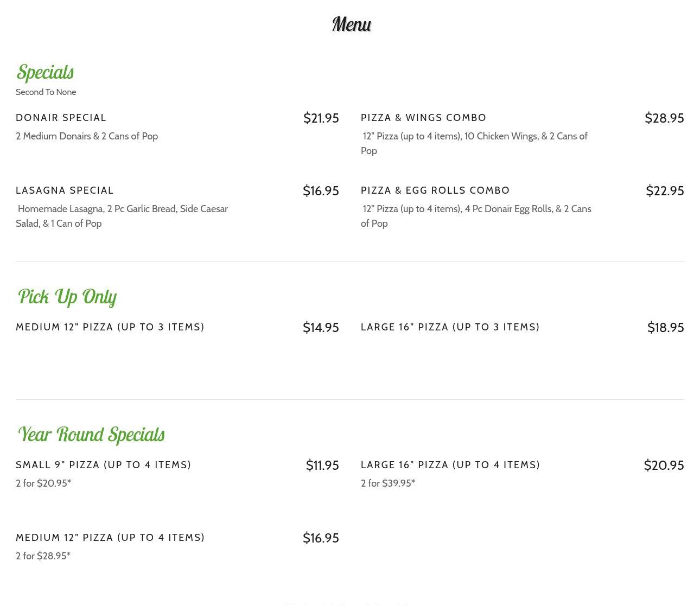Click the Lasagna Special description text
Screen dimensions: 700x606
(x=122, y=216)
